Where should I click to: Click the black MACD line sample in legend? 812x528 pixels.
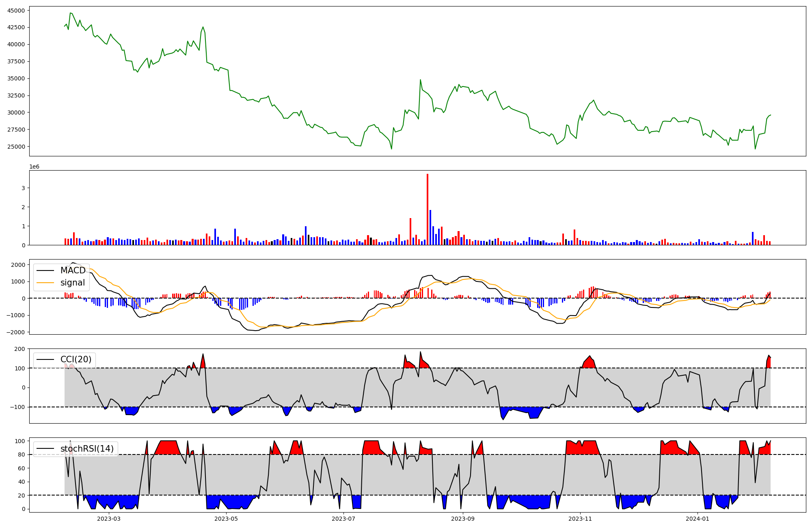point(45,271)
